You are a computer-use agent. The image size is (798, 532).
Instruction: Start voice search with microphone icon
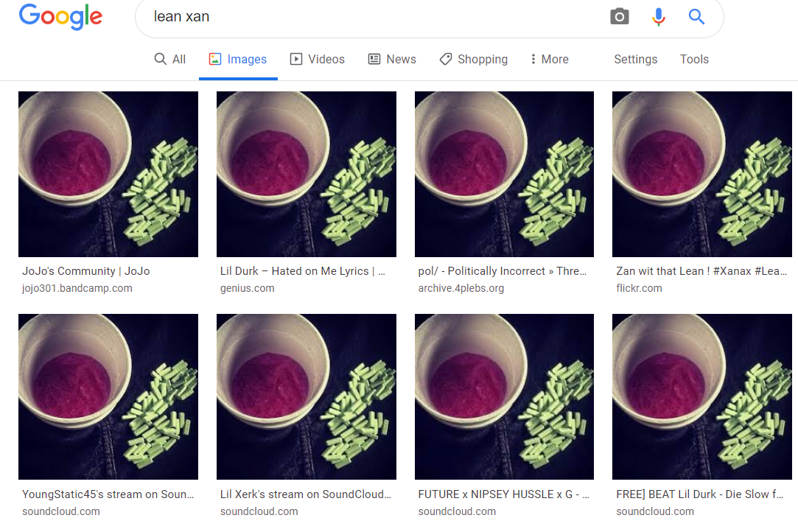point(659,17)
